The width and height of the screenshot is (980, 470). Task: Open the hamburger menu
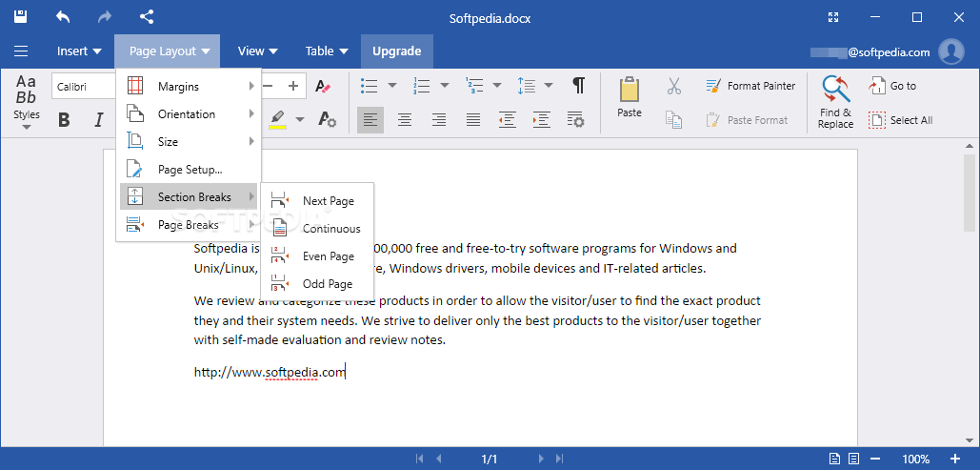click(x=21, y=51)
